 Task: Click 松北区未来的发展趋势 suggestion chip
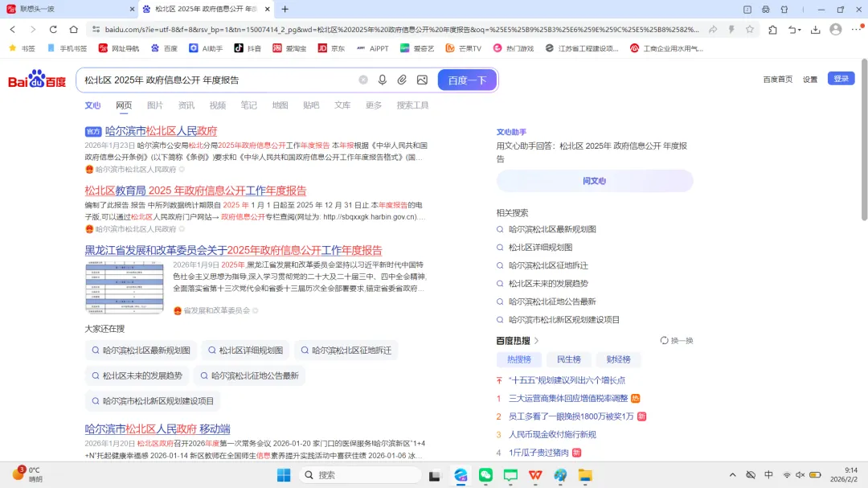[137, 375]
